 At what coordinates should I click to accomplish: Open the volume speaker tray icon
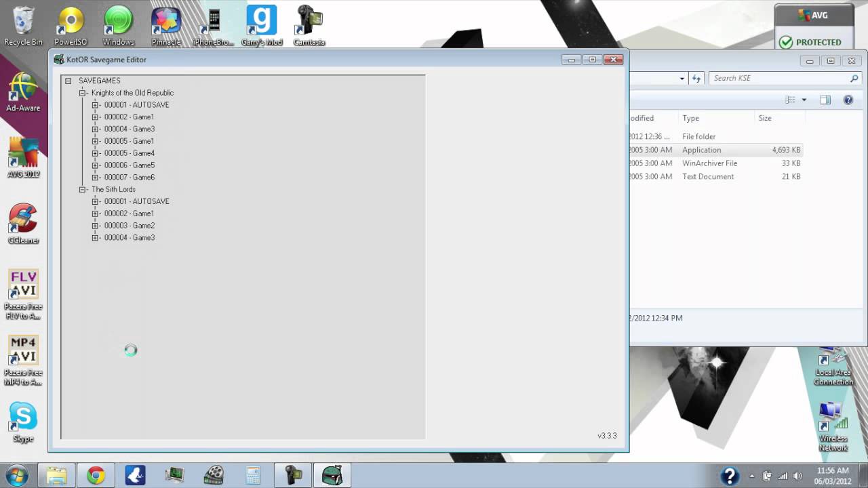coord(797,476)
